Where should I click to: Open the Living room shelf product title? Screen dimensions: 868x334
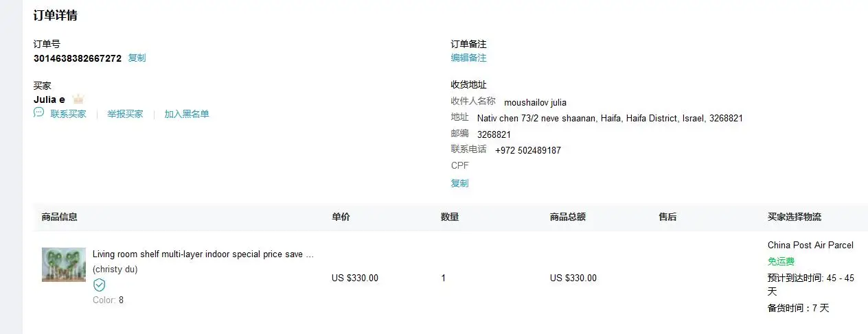point(203,254)
